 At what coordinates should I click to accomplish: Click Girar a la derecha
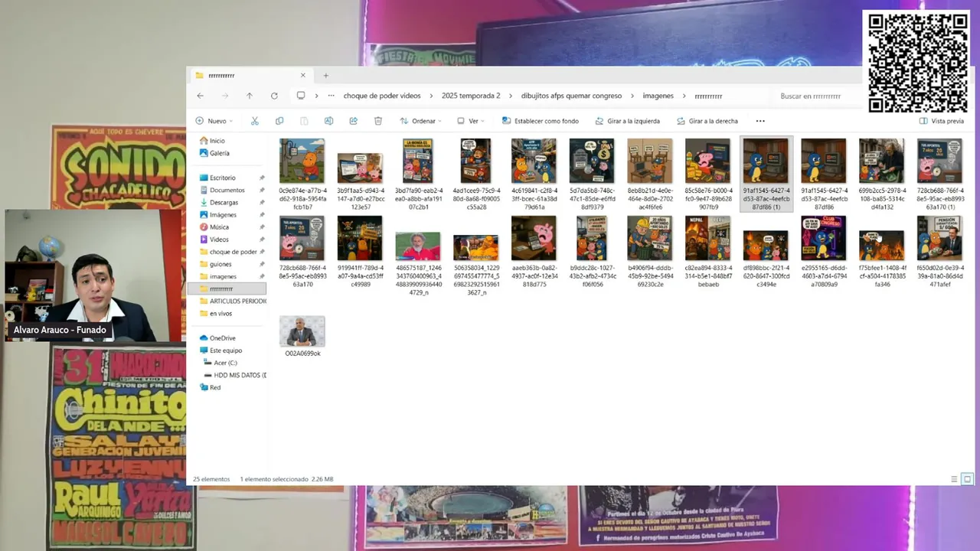pyautogui.click(x=707, y=121)
